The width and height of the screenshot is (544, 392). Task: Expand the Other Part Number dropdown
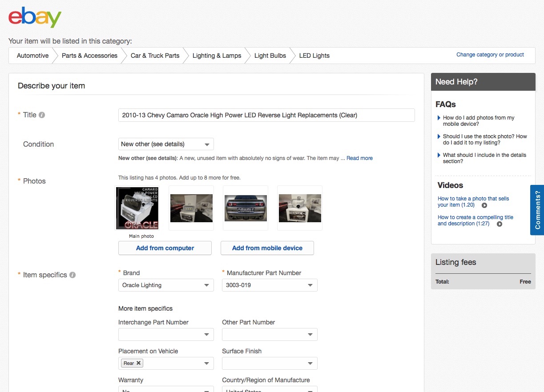(270, 335)
